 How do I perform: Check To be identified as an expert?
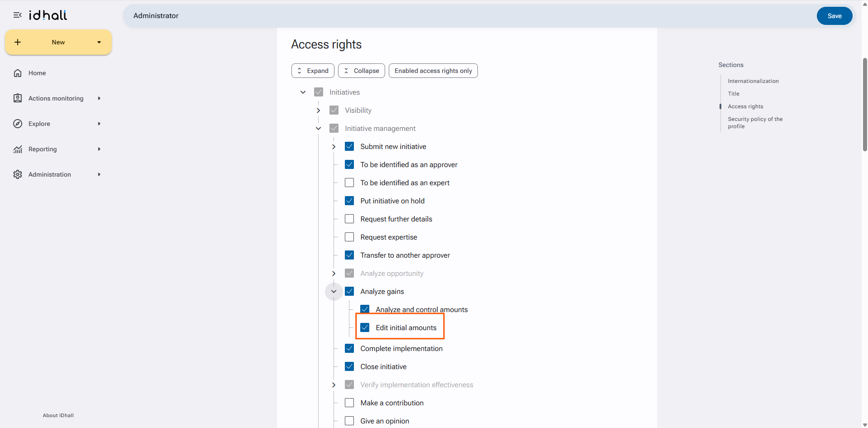(349, 183)
